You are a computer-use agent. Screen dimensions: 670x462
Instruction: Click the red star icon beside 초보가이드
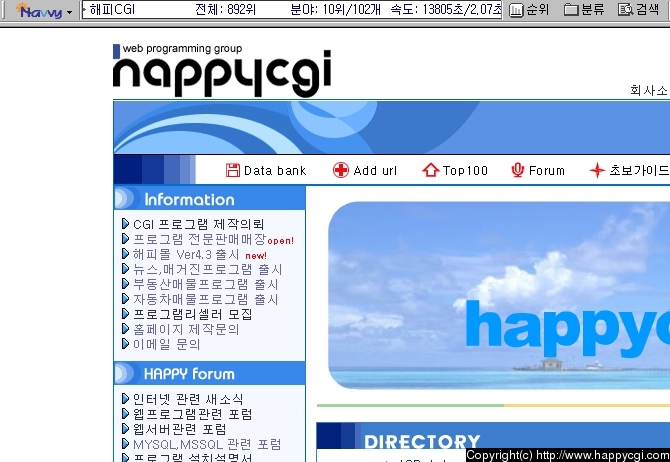597,170
